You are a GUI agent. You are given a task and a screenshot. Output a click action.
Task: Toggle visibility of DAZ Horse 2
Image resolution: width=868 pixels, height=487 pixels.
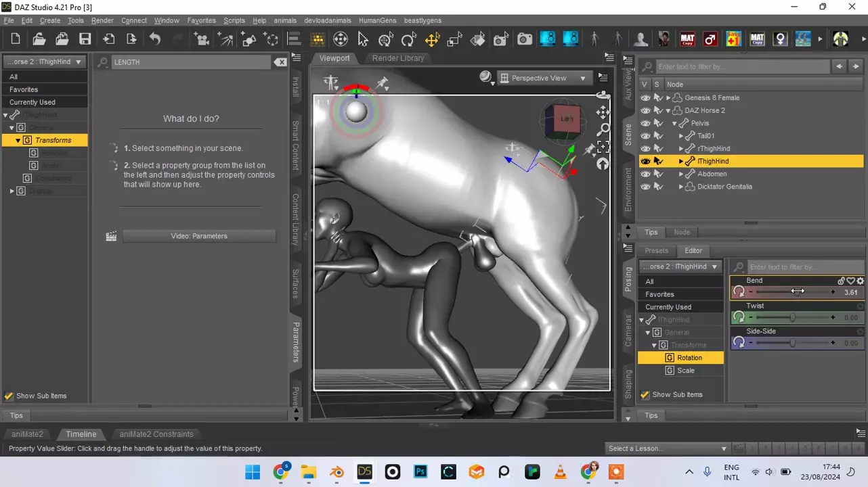645,111
